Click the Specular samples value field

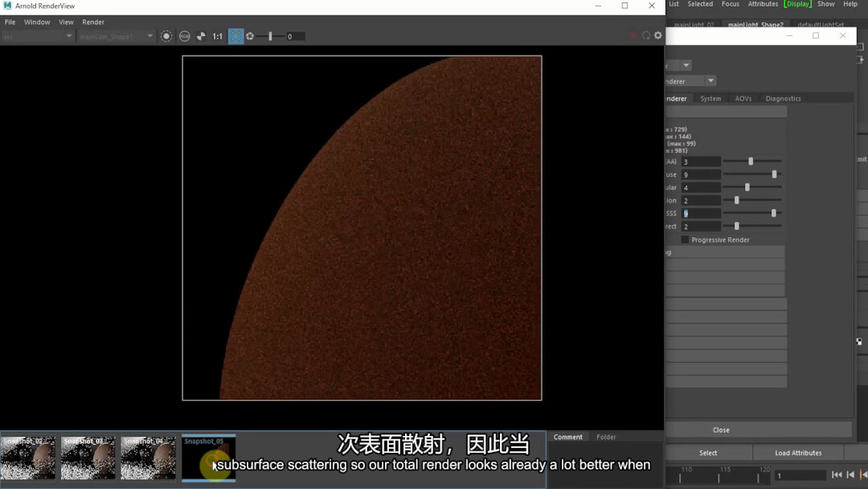(x=701, y=187)
